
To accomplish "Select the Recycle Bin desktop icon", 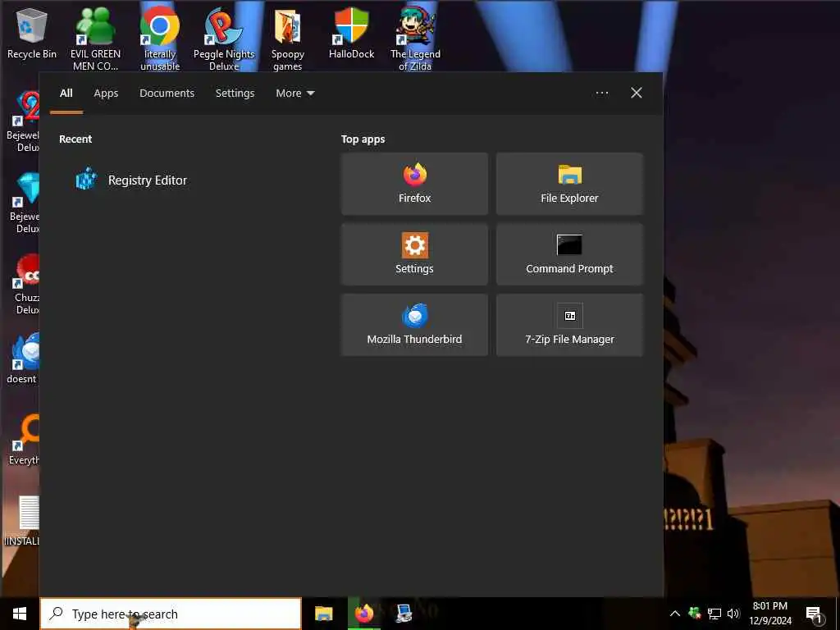I will click(x=32, y=33).
